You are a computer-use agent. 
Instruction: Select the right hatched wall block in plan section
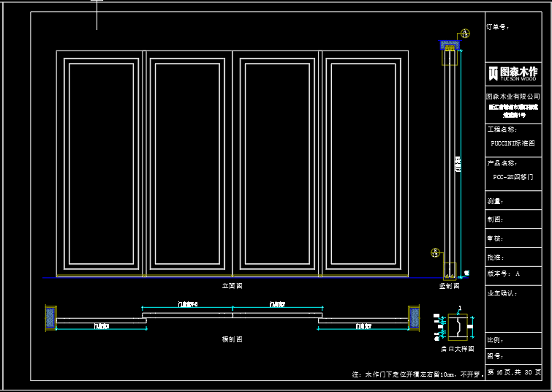(x=415, y=317)
